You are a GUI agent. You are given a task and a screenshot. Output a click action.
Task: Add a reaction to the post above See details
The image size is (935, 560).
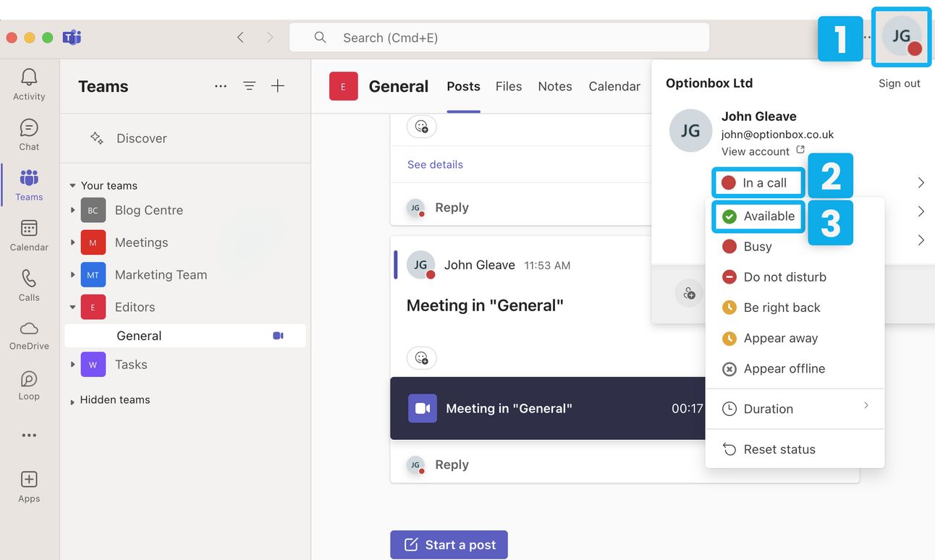click(421, 127)
